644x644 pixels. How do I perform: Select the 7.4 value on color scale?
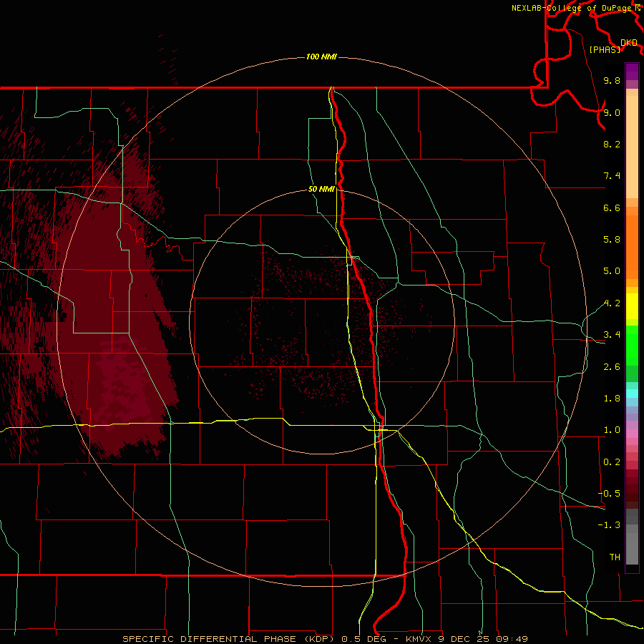(612, 176)
